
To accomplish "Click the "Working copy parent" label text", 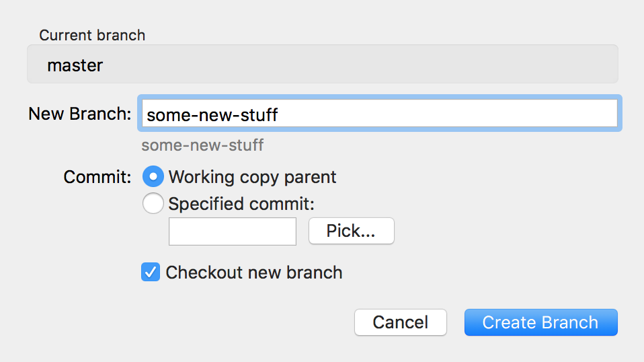I will point(252,177).
